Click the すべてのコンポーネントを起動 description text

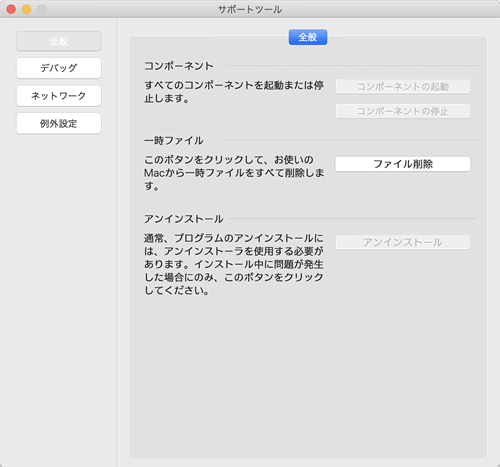(234, 92)
